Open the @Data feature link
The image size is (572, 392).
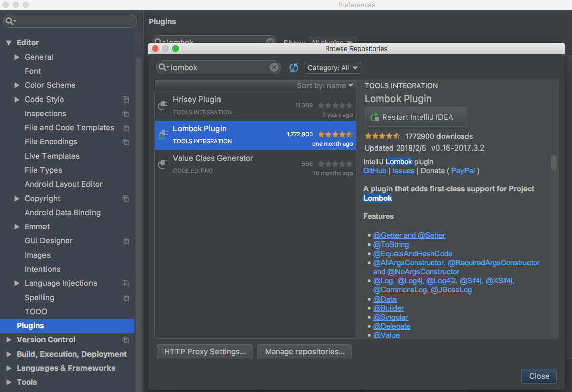pyautogui.click(x=385, y=299)
